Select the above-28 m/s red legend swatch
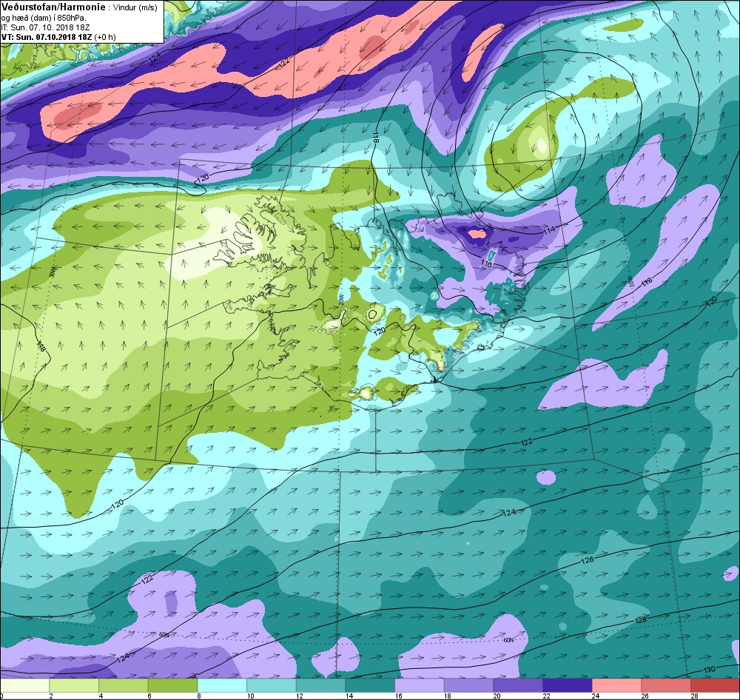This screenshot has width=740, height=700. click(715, 685)
